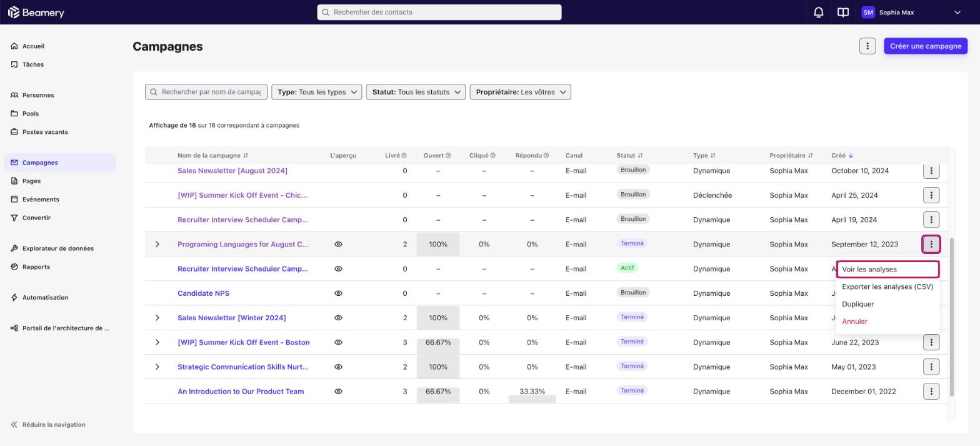Open the book icon in the top bar
The width and height of the screenshot is (980, 446).
[843, 13]
